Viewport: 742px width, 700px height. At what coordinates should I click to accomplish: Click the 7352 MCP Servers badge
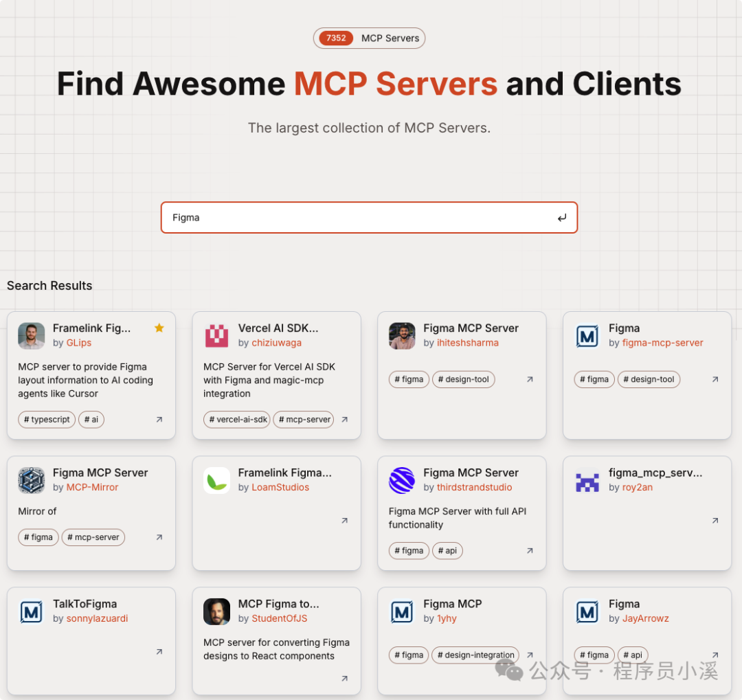pos(369,38)
